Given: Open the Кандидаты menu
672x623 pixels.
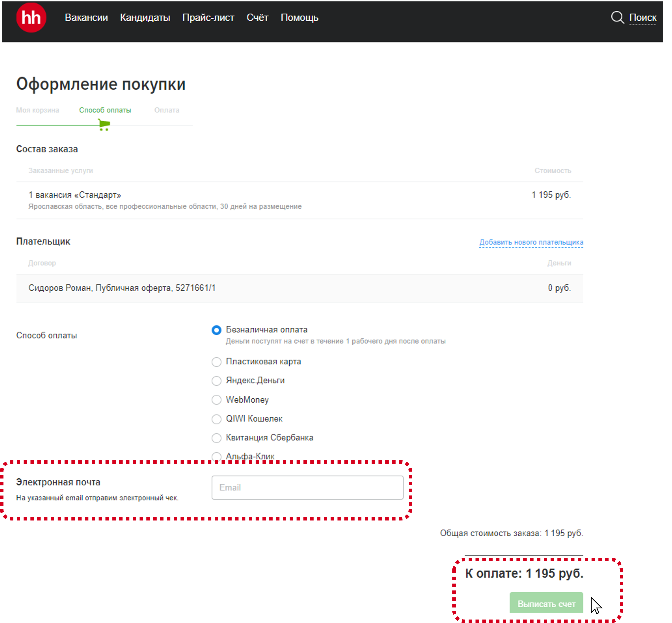Looking at the screenshot, I should [145, 18].
